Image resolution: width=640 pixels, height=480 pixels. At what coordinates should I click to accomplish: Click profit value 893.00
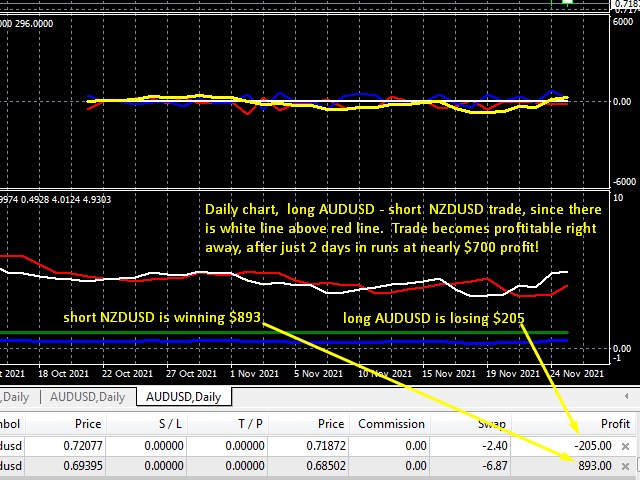(x=595, y=466)
